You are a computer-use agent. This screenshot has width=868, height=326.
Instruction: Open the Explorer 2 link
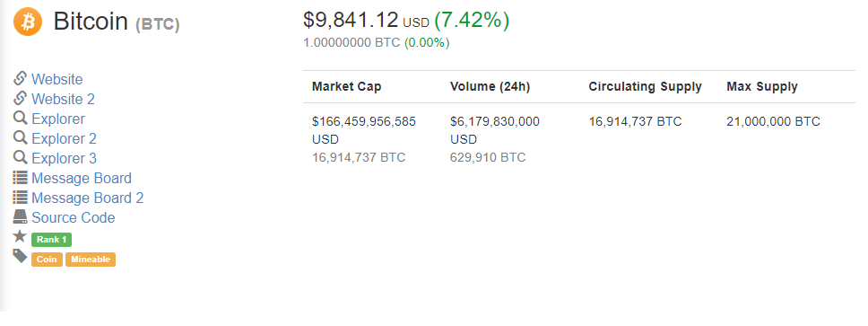tap(65, 138)
